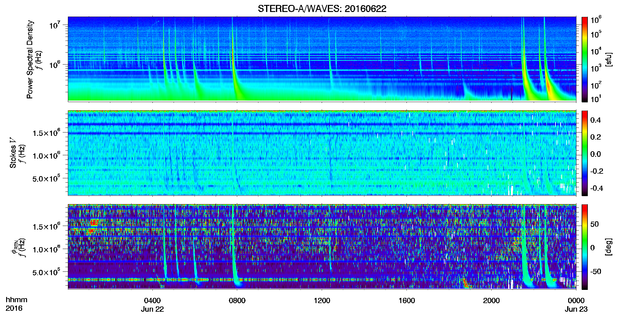Click the power spectral density spectrogram panel

(x=322, y=59)
